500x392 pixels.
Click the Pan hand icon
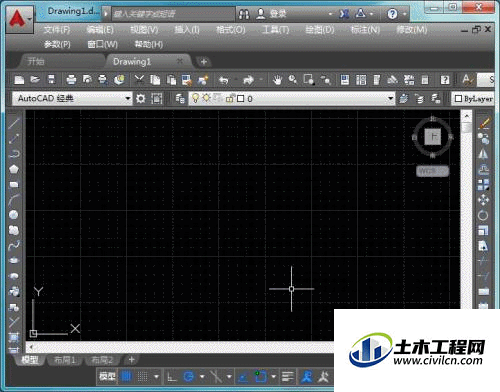pos(277,80)
